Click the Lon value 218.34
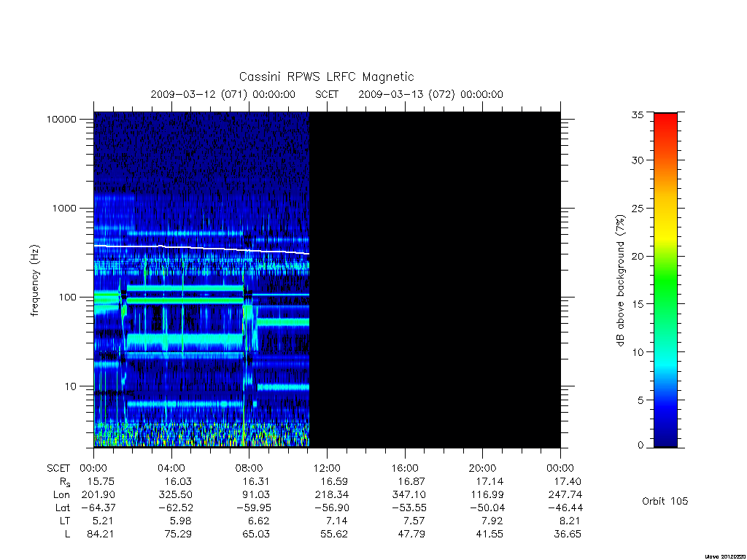This screenshot has height=560, width=747. [331, 495]
